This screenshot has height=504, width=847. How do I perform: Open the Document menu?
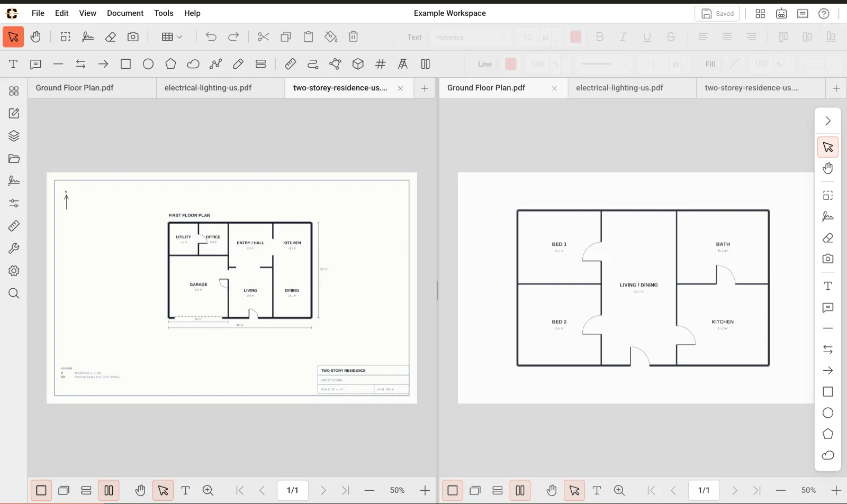[125, 13]
